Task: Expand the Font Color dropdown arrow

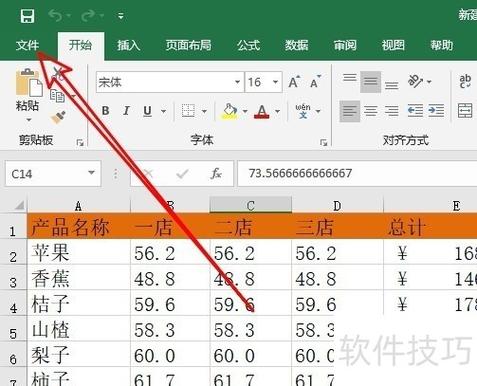Action: pos(277,111)
